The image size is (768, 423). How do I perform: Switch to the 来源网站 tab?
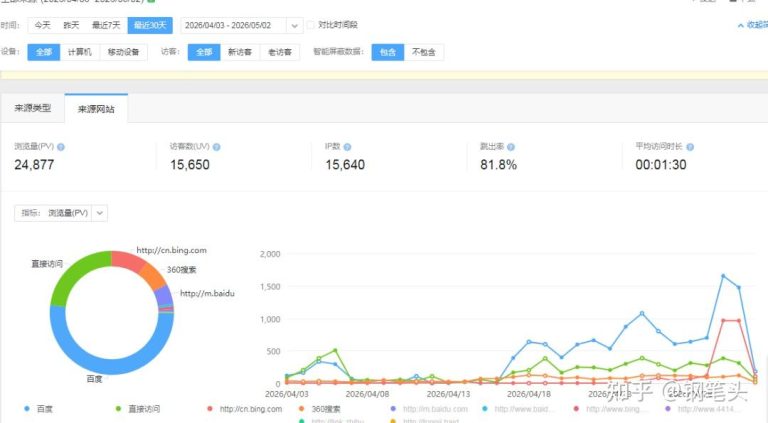point(96,109)
